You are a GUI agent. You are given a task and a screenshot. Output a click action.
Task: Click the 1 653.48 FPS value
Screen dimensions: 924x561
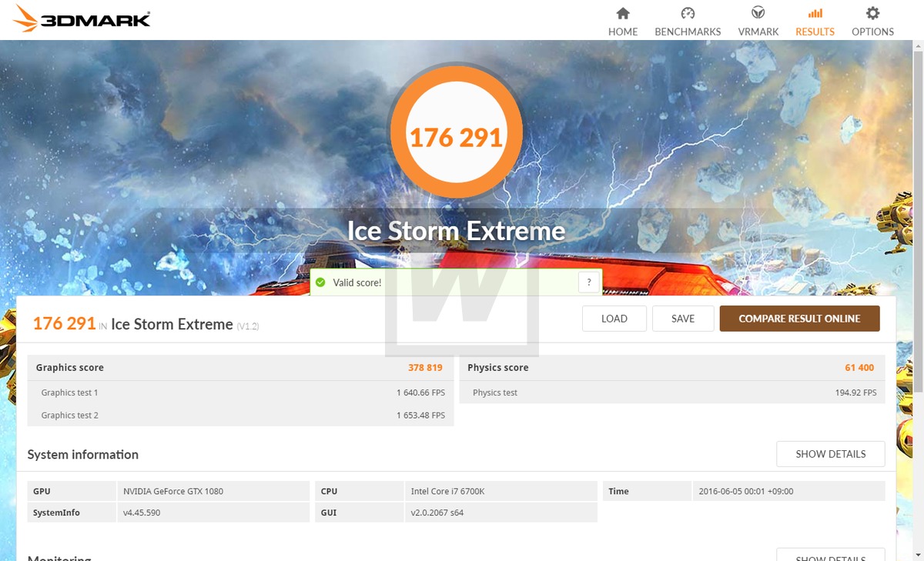[420, 416]
